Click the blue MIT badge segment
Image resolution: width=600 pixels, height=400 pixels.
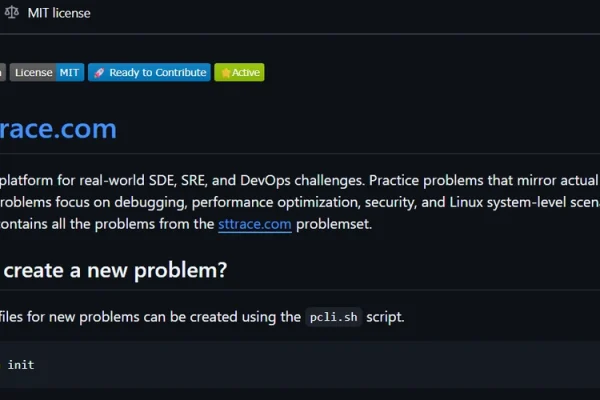[x=69, y=72]
